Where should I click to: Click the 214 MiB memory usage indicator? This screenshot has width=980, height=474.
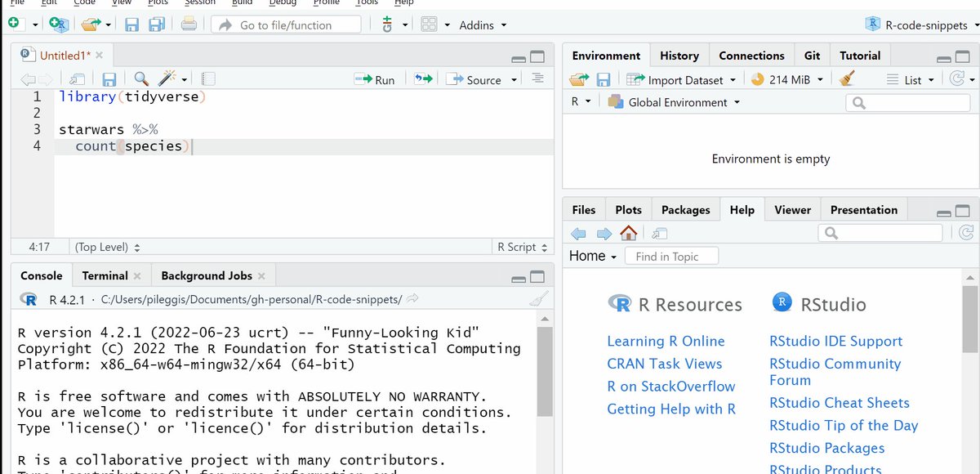pos(788,80)
